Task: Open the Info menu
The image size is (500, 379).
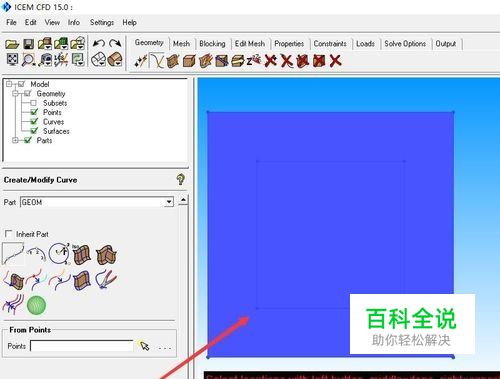Action: pos(74,23)
